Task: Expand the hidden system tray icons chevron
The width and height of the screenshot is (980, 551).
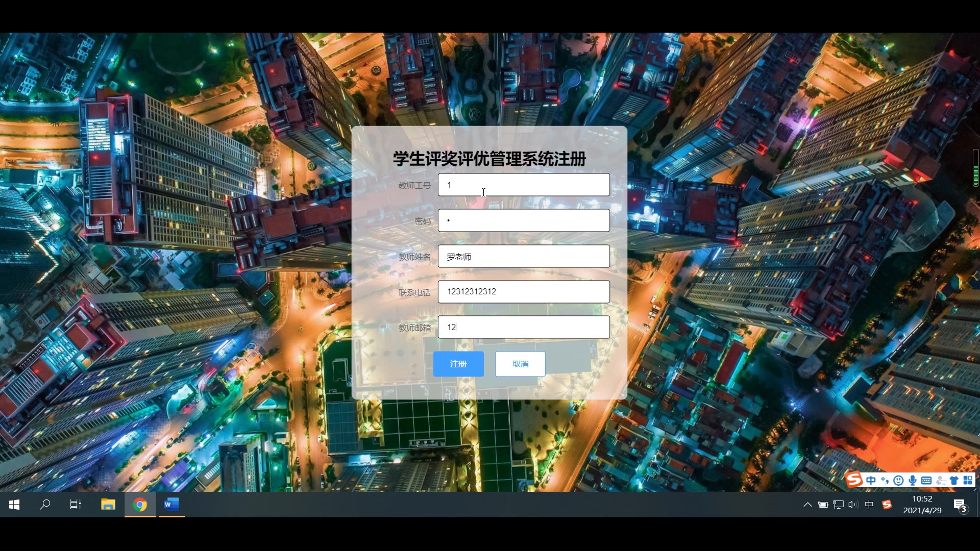Action: click(x=807, y=505)
